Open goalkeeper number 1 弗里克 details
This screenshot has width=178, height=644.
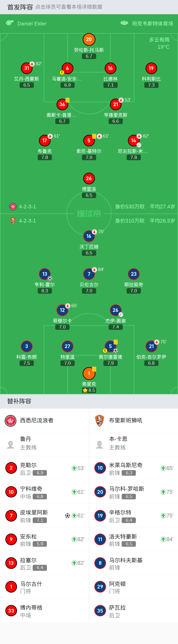pyautogui.click(x=89, y=373)
